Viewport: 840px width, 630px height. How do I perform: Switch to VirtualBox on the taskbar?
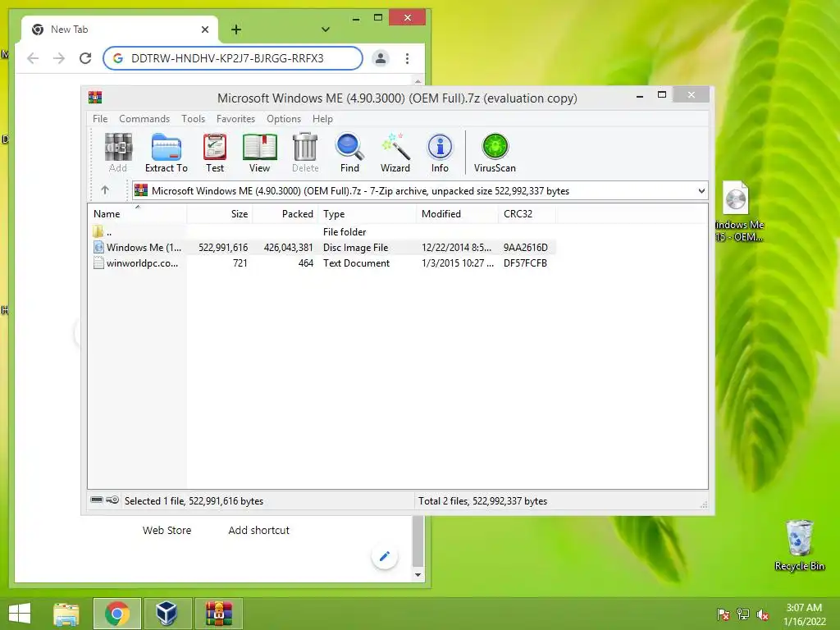(167, 614)
